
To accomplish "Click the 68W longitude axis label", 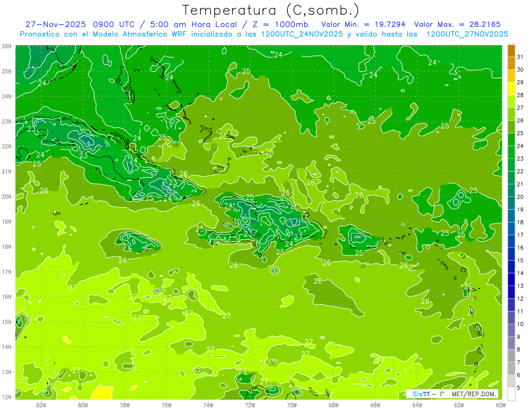I will (334, 405).
